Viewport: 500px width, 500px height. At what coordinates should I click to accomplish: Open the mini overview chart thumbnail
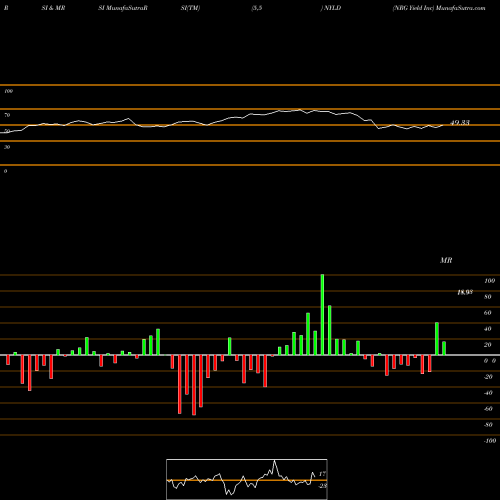[247, 479]
